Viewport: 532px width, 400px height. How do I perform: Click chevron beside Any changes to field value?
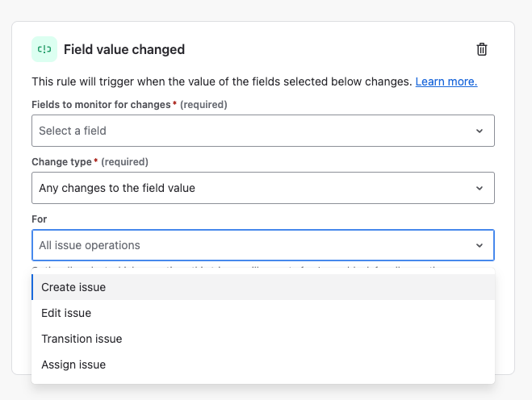pos(479,188)
